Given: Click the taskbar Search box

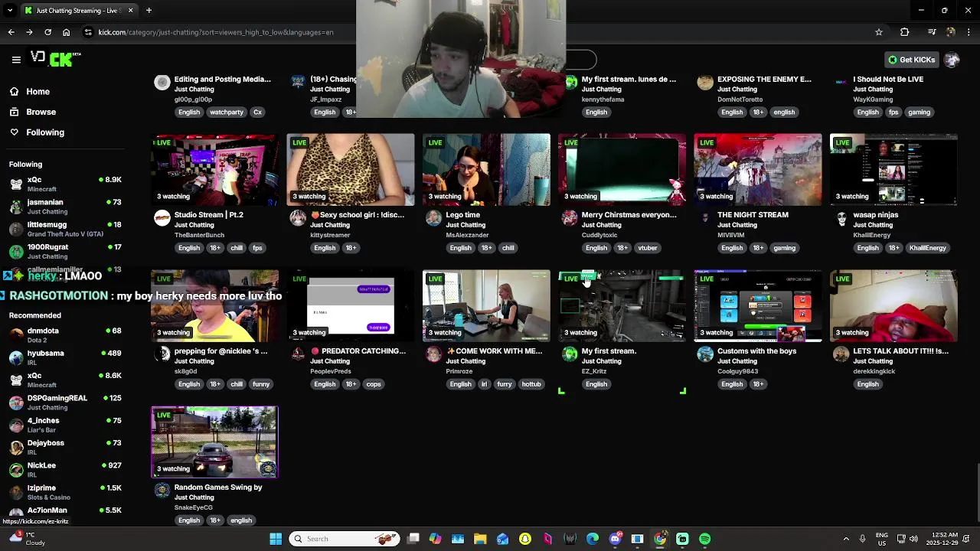Looking at the screenshot, I should [345, 539].
